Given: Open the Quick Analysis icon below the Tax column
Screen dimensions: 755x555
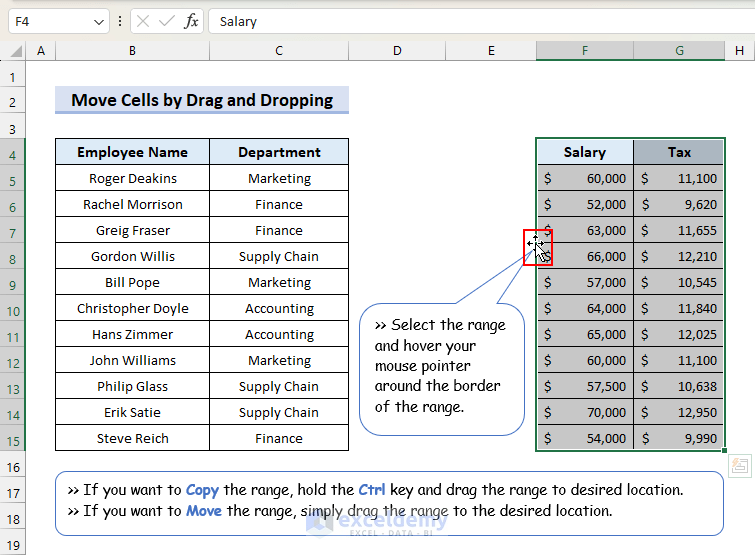Looking at the screenshot, I should pos(739,465).
